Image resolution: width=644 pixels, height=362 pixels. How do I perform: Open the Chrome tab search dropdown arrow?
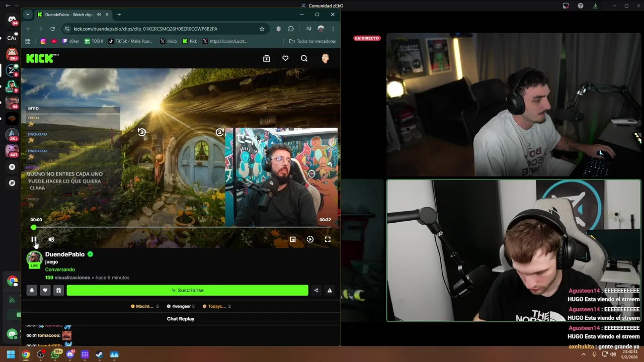[x=28, y=15]
